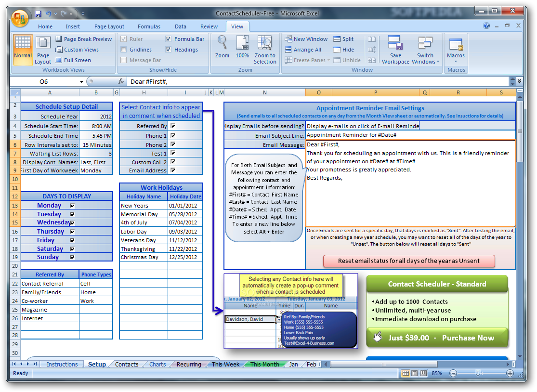Image resolution: width=537 pixels, height=392 pixels.
Task: Uncheck Monday in Days to Display
Action: tap(72, 206)
